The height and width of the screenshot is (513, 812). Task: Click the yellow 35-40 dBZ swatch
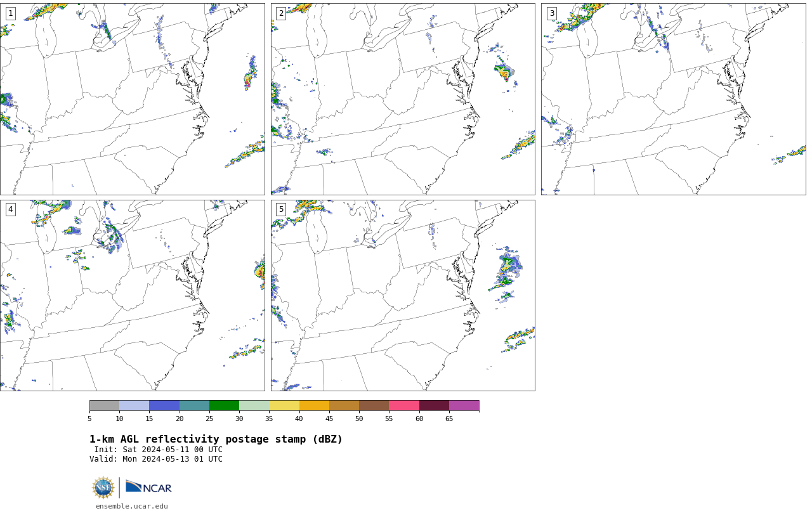(x=284, y=406)
